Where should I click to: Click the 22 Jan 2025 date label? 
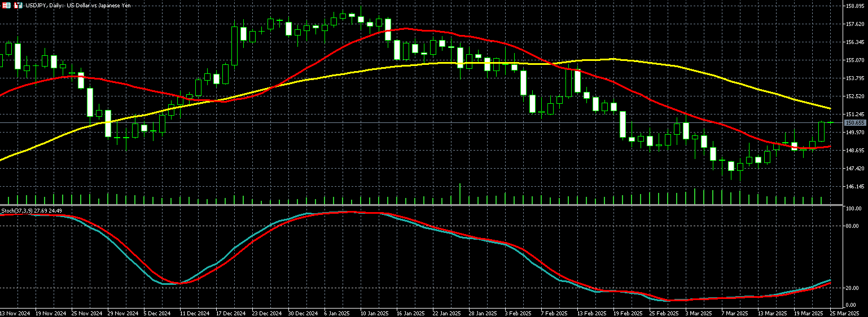pyautogui.click(x=447, y=313)
